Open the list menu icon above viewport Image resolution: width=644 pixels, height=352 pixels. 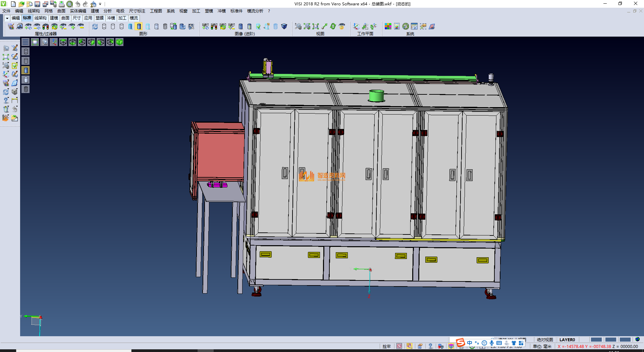25,42
